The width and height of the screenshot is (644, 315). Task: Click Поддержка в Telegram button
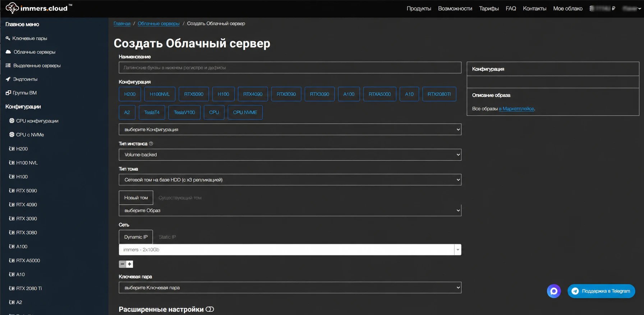pos(601,291)
